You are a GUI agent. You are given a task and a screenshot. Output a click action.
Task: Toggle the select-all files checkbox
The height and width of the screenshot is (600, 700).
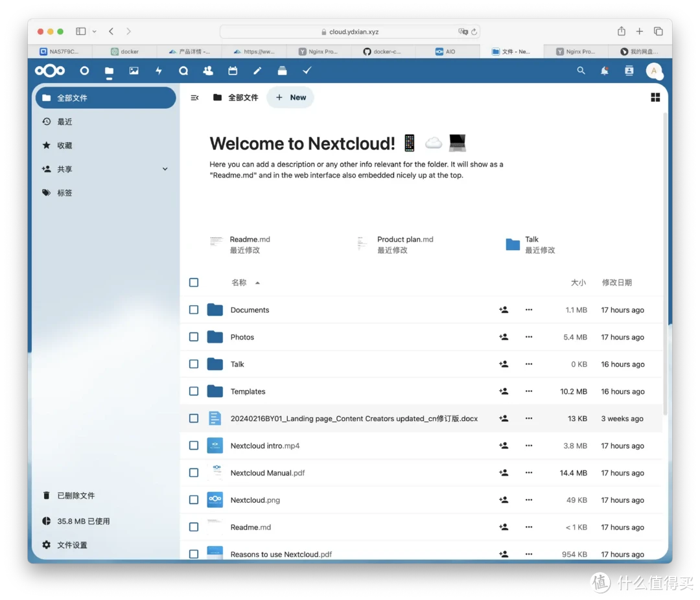pyautogui.click(x=194, y=283)
